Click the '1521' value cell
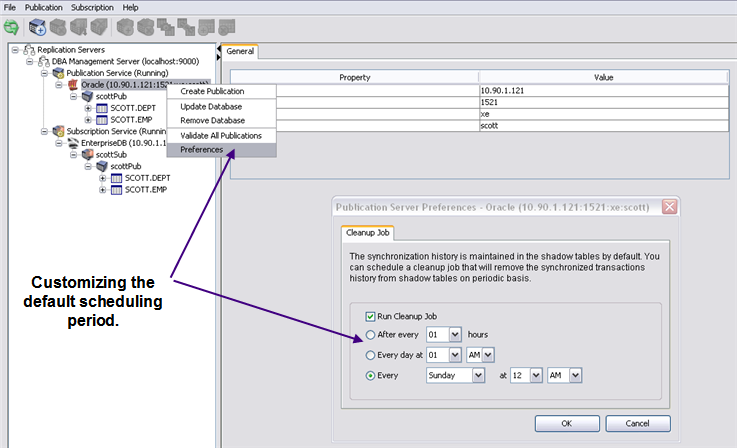 tap(604, 102)
